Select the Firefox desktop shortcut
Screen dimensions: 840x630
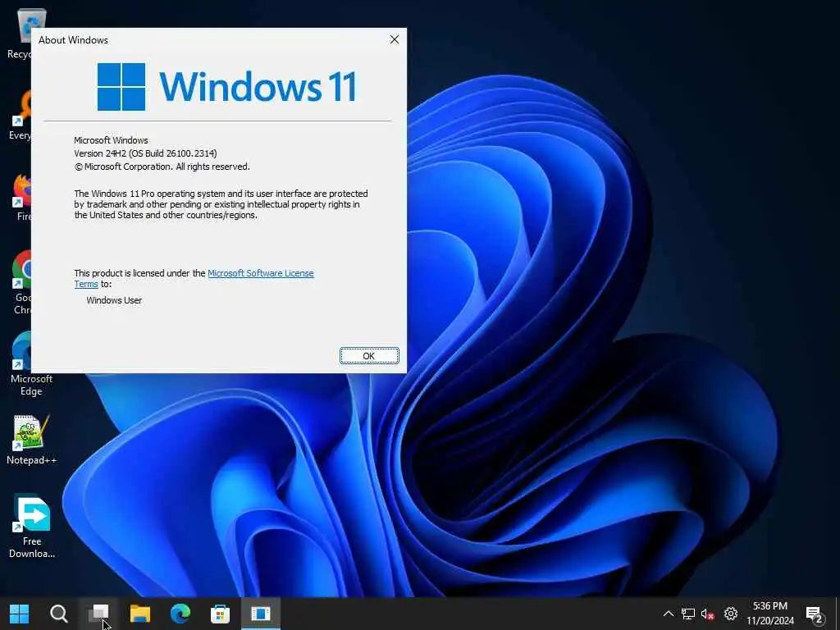[x=22, y=197]
